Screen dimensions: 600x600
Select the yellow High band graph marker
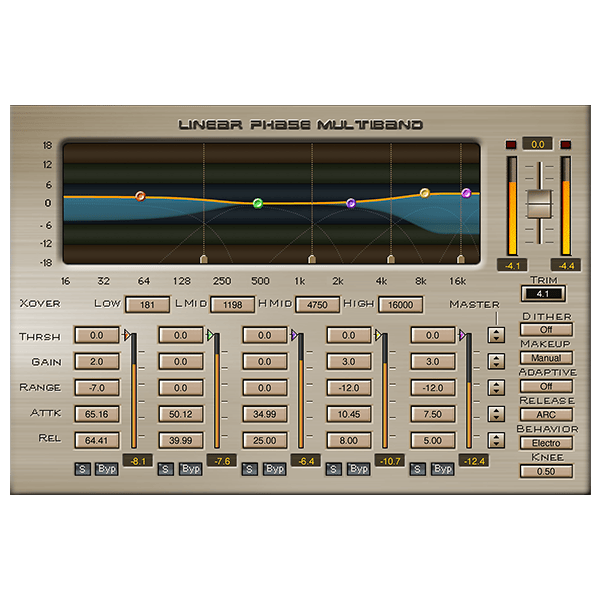(x=425, y=193)
